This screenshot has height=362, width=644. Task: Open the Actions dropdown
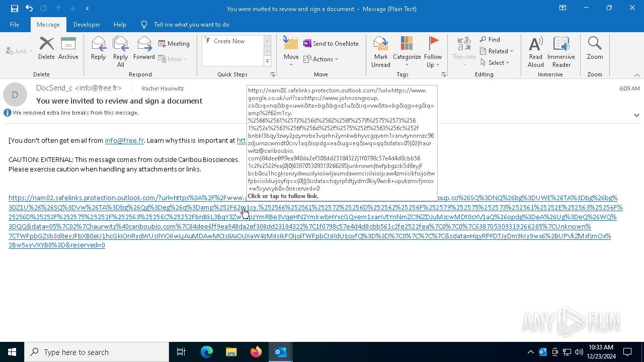pyautogui.click(x=321, y=59)
